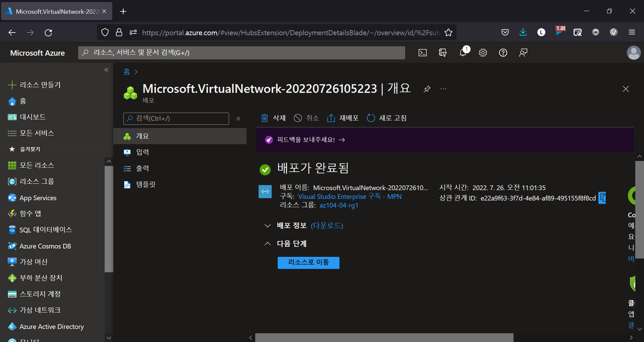Screen dimensions: 644x342
Task: Open the browser hamburger application menu
Action: pos(632,32)
